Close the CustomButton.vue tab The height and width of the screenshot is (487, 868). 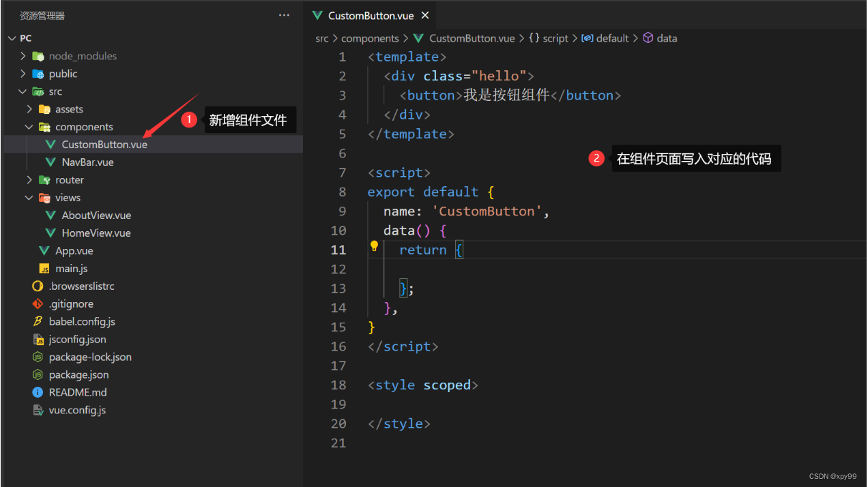[425, 14]
